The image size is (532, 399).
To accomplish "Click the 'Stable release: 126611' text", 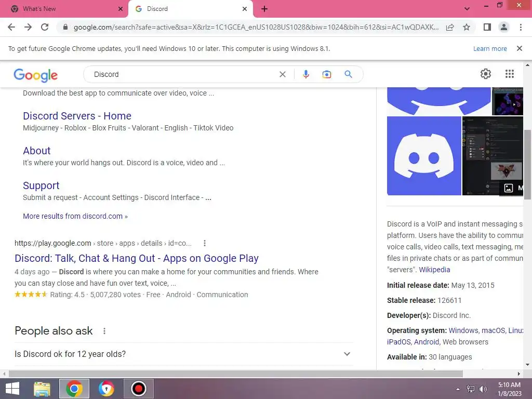I will (424, 301).
